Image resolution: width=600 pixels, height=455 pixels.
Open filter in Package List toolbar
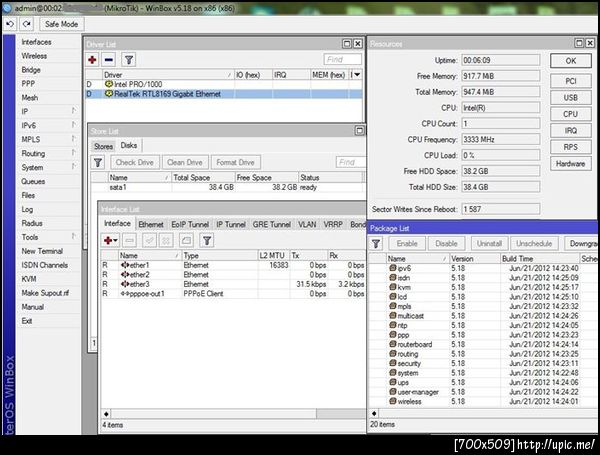tap(376, 244)
